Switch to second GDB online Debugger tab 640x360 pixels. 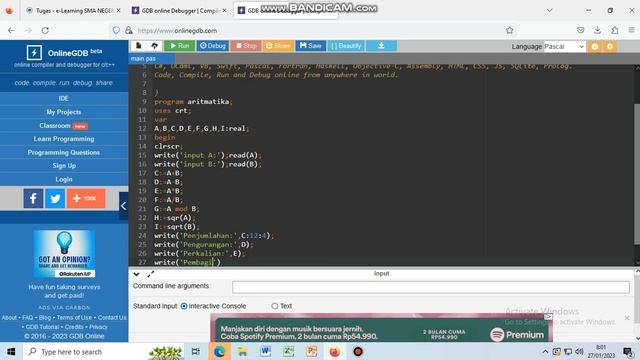click(180, 11)
